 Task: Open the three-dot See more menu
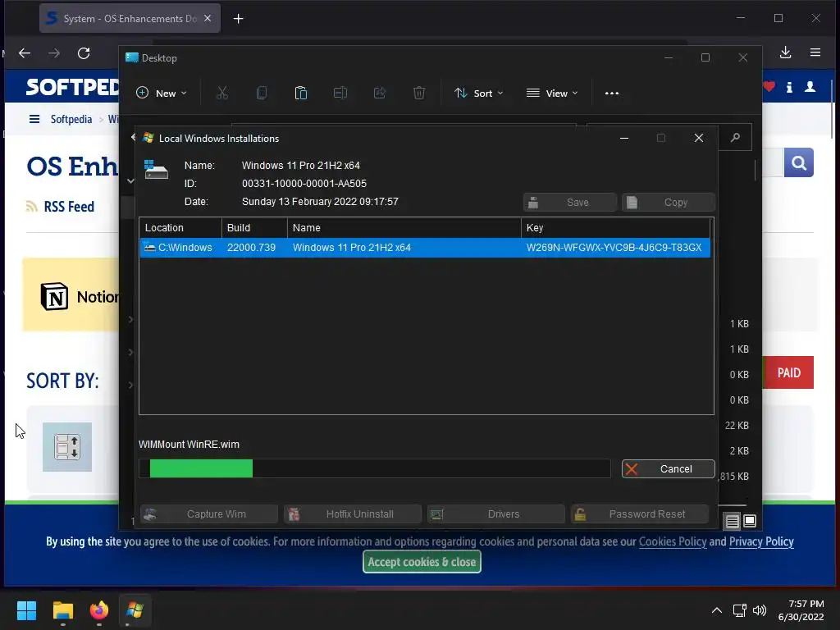(611, 94)
